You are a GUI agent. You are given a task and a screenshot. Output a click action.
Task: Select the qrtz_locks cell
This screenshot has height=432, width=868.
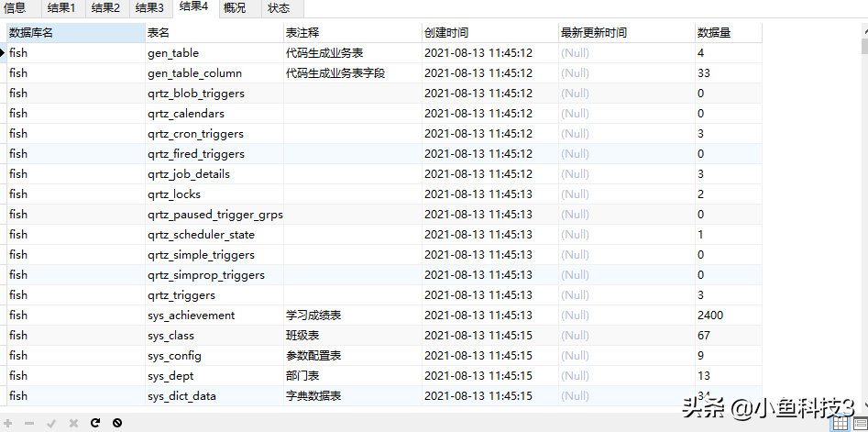[214, 194]
